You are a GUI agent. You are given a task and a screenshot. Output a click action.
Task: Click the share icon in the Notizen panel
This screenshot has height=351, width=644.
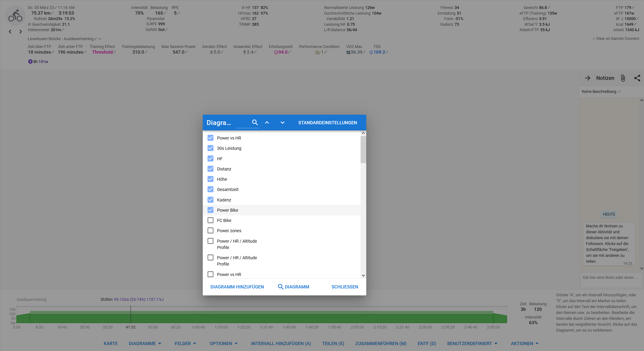(637, 78)
